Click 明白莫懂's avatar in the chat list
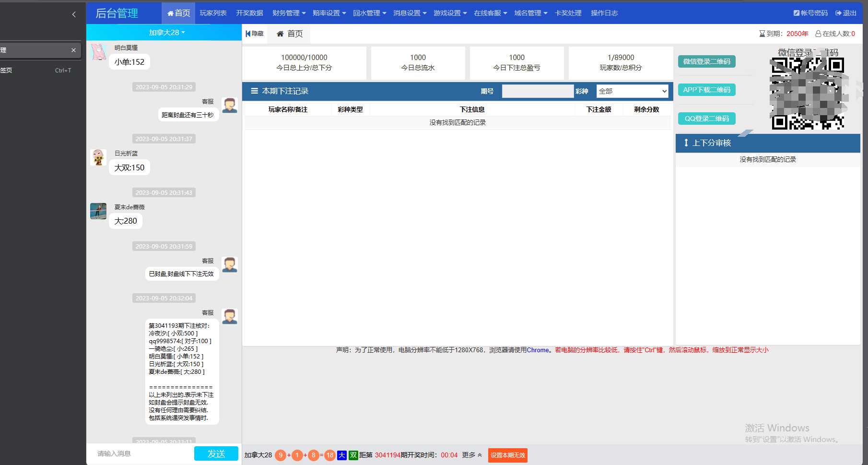The image size is (868, 465). [98, 51]
